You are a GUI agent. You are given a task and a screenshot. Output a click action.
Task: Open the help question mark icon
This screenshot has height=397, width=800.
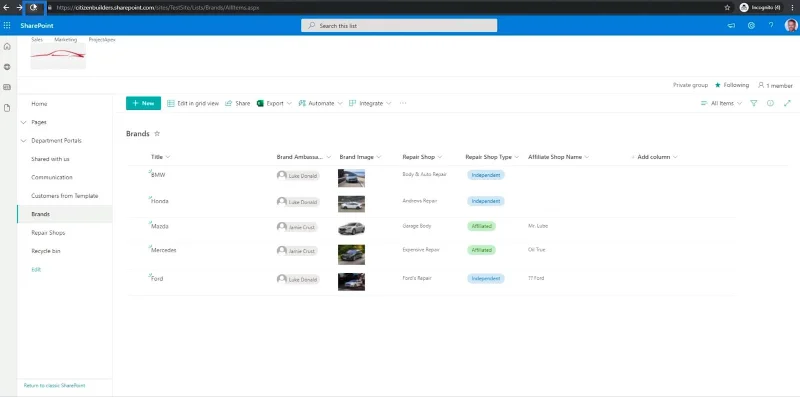click(771, 26)
